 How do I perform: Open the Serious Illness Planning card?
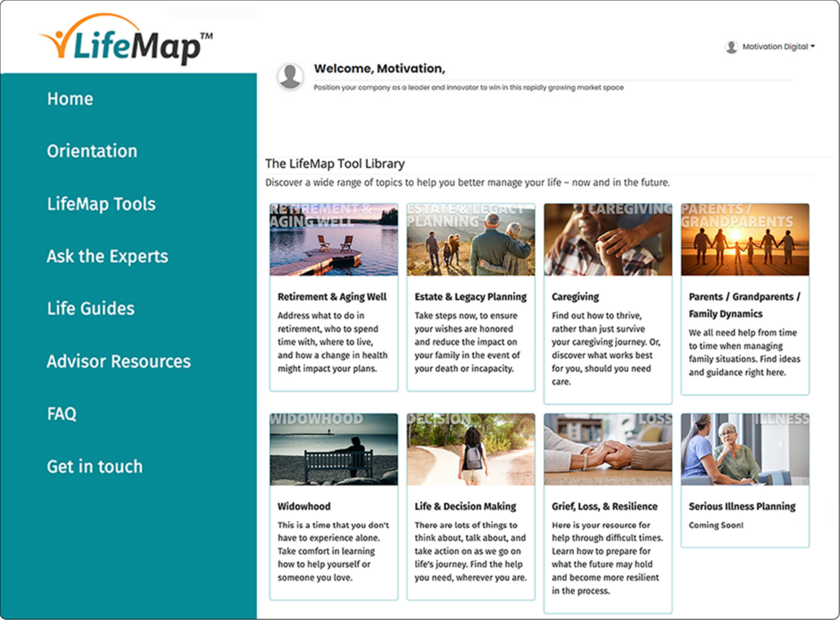(742, 506)
